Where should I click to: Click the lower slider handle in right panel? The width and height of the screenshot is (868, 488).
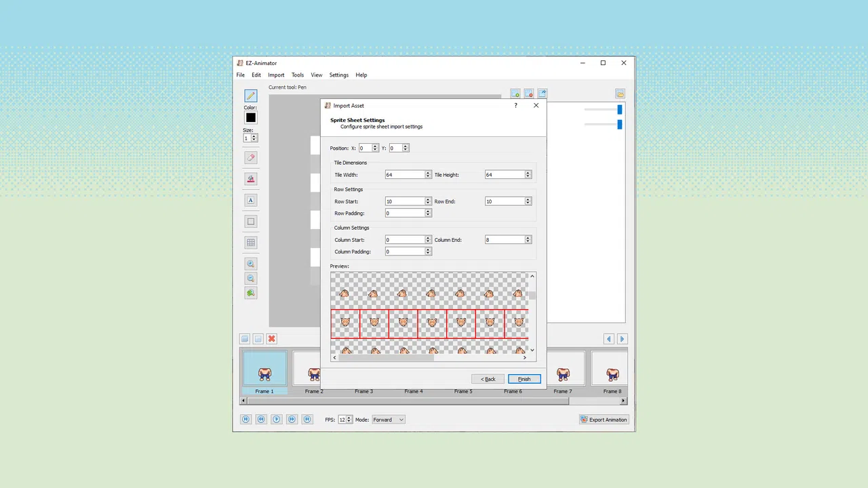point(620,124)
